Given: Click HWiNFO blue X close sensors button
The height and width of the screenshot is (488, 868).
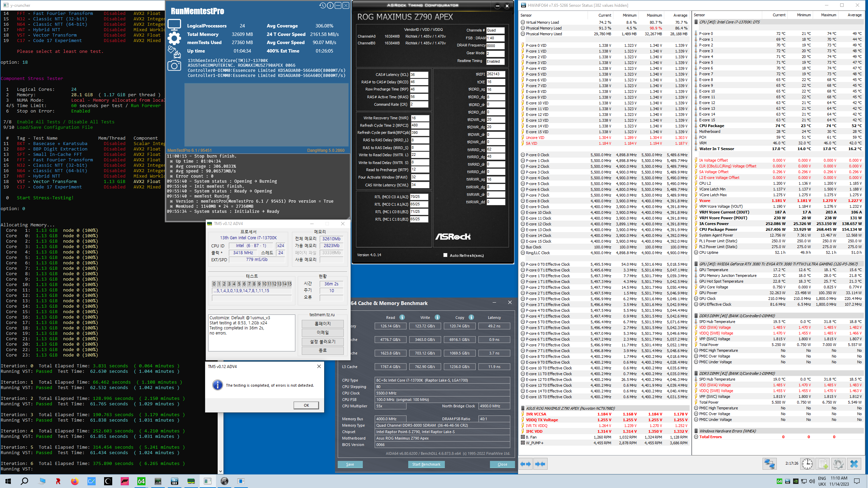Looking at the screenshot, I should point(854,464).
